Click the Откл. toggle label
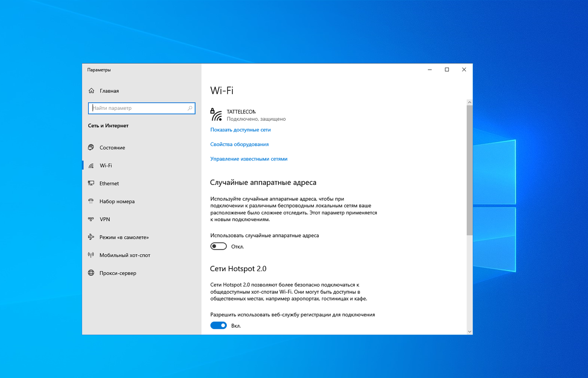Screen dimensions: 588x378 [x=238, y=247]
